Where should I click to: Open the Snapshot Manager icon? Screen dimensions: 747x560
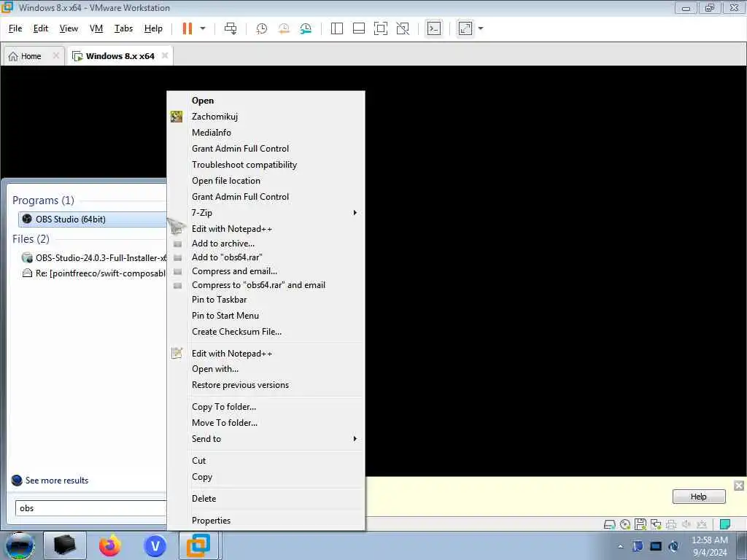(306, 28)
